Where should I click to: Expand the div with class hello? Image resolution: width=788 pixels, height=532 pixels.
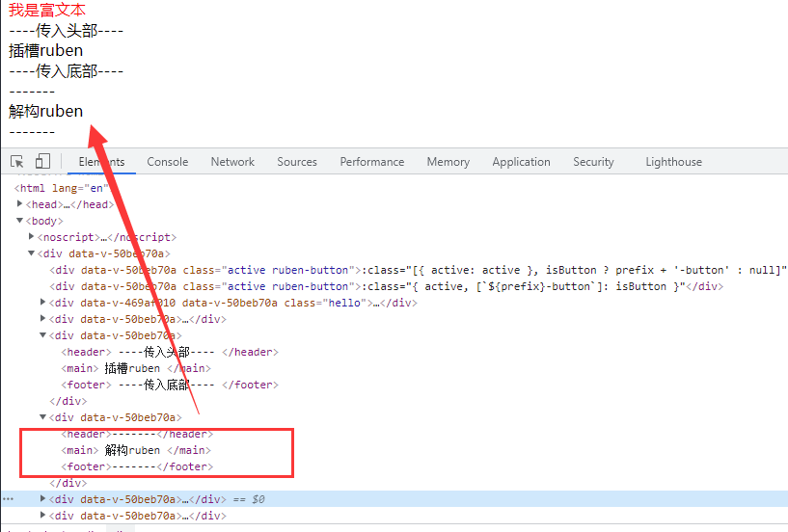tap(42, 303)
